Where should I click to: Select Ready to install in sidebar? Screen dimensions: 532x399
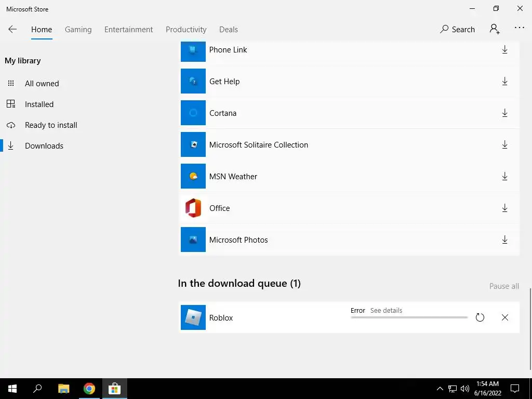(x=51, y=125)
